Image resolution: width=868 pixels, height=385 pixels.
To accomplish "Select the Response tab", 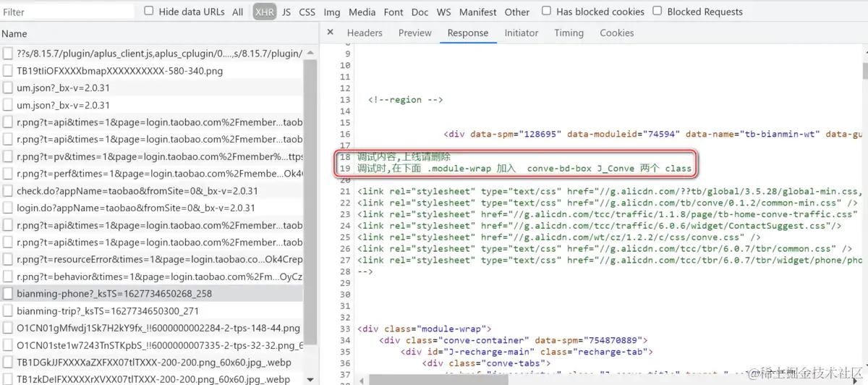I will click(x=468, y=33).
